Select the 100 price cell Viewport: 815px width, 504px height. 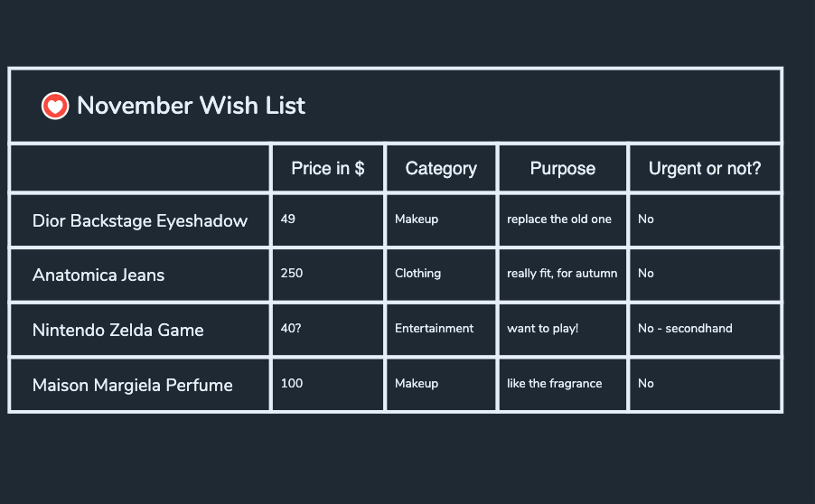tap(292, 383)
